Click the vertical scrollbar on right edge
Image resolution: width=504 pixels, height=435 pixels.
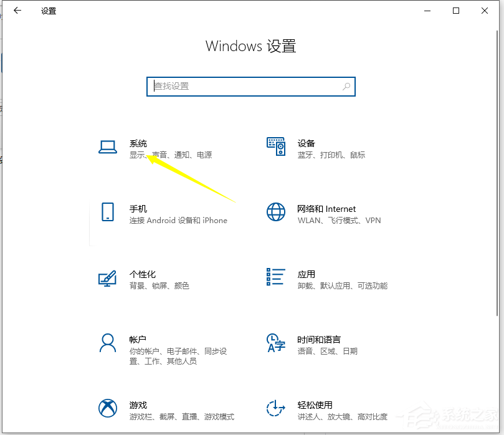(497, 174)
